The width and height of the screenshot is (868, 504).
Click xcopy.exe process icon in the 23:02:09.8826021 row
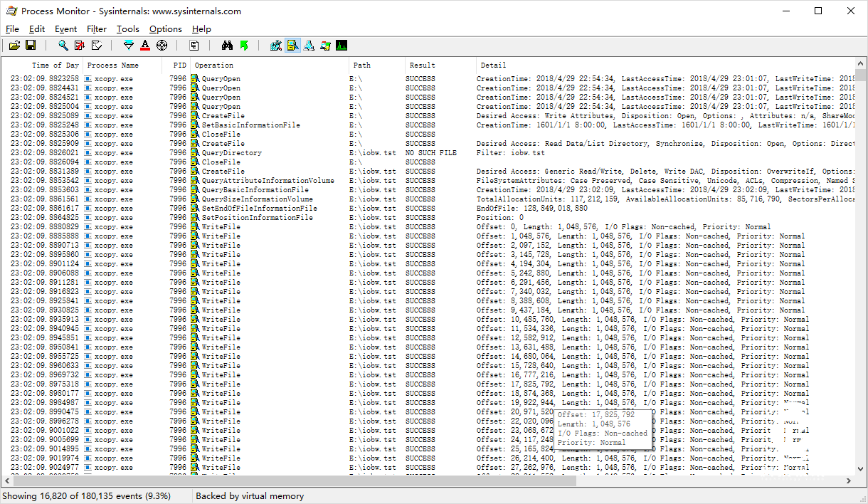coord(88,153)
